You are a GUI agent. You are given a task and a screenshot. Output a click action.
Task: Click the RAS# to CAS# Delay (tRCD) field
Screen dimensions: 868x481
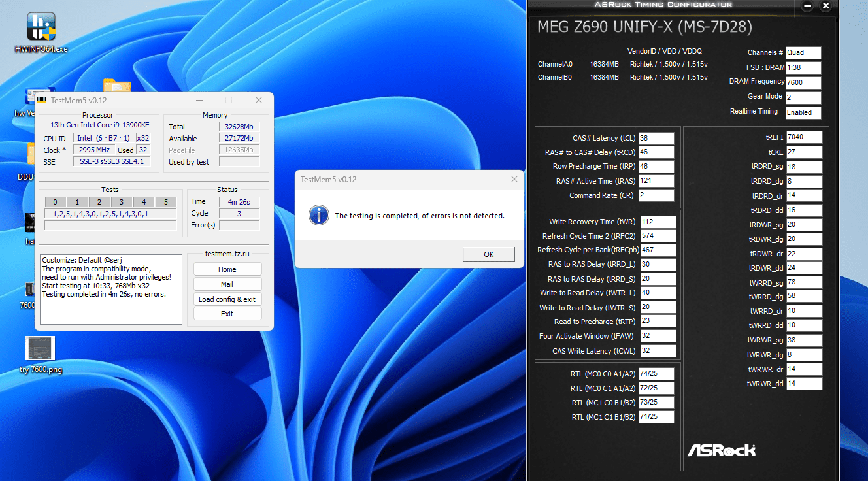pyautogui.click(x=656, y=152)
